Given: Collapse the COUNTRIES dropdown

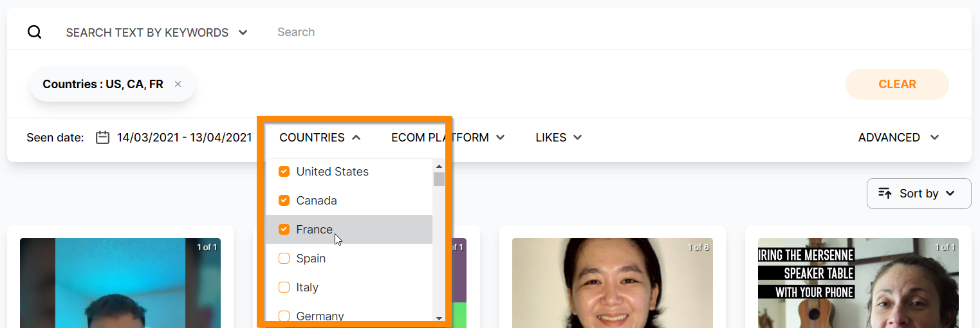Looking at the screenshot, I should tap(320, 138).
